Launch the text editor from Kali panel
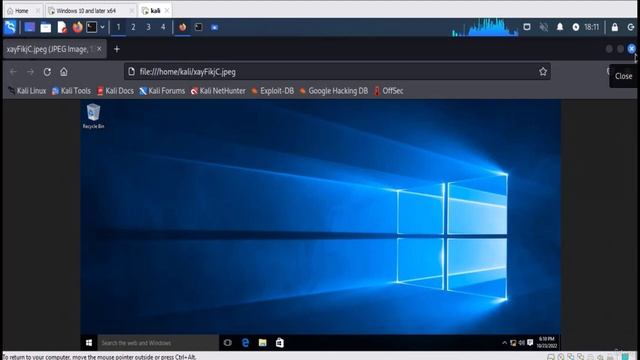 62,27
